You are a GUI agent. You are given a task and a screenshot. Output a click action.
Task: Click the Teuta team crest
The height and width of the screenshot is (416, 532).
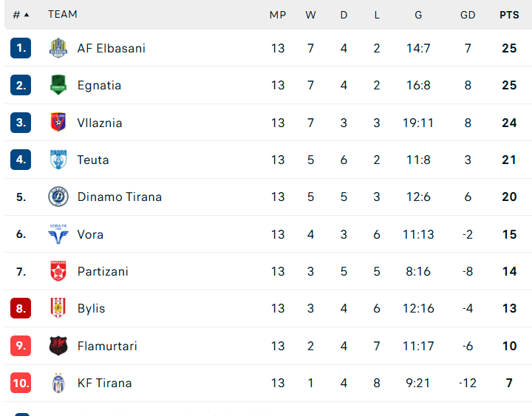58,160
